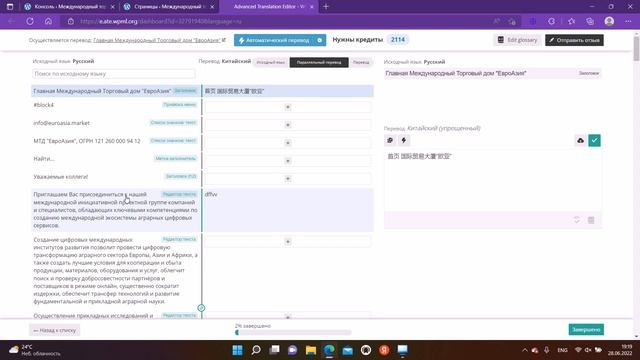Click the dffvv translation cell

pyautogui.click(x=288, y=210)
